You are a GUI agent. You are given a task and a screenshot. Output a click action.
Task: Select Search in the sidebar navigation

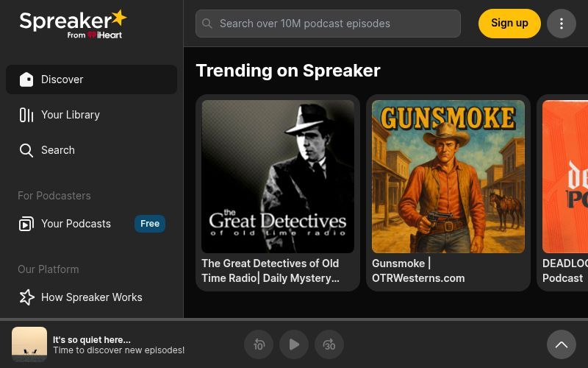(91, 150)
